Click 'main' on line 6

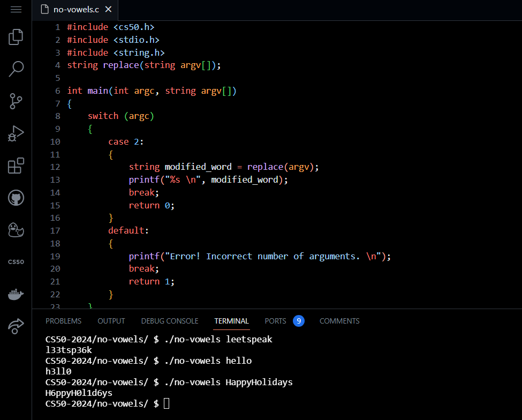(x=98, y=91)
